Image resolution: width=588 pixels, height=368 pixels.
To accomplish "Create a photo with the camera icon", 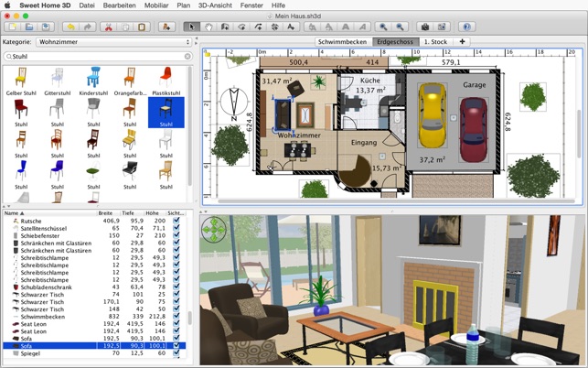I will 425,27.
